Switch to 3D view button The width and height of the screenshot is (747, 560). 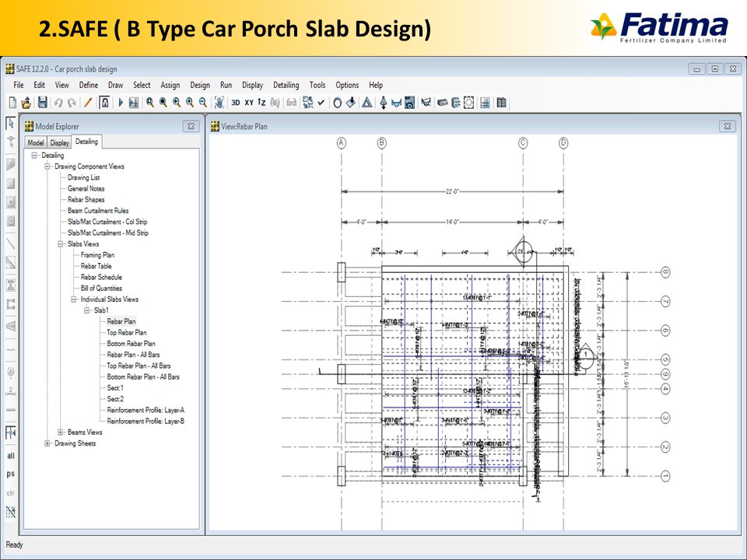click(235, 103)
